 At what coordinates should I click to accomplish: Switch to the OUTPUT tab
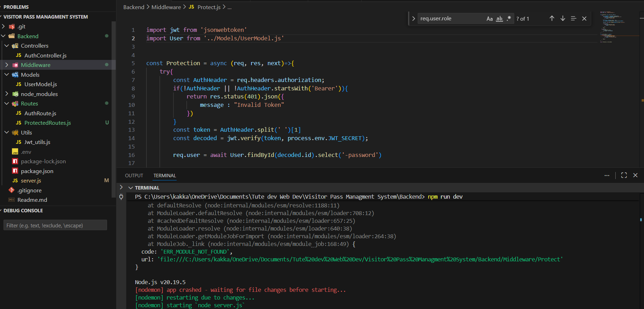[134, 176]
